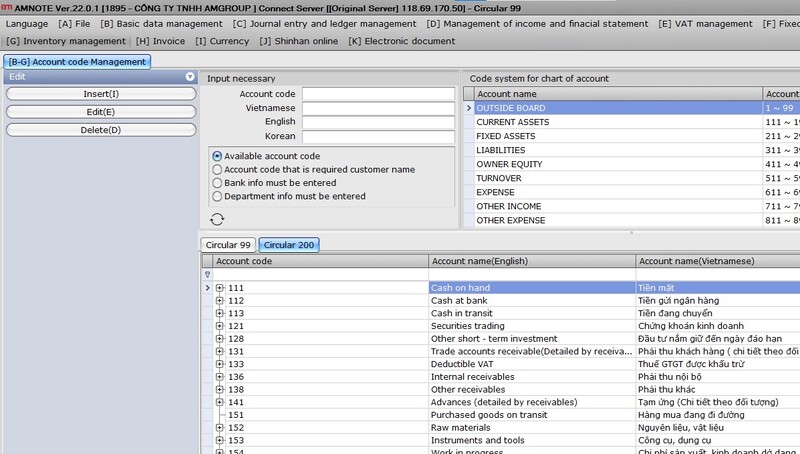
Task: Click the refresh icon below the radio options
Action: [217, 219]
